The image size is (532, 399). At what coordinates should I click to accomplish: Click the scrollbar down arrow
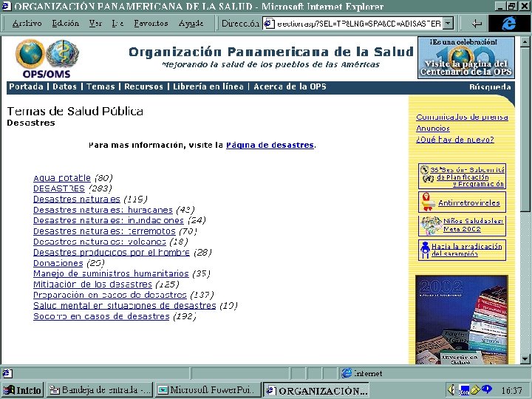coord(525,358)
